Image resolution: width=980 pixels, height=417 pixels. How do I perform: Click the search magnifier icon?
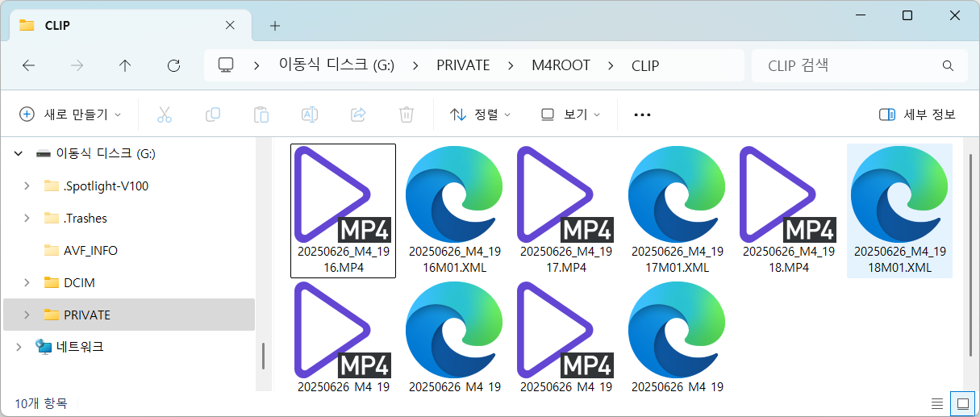tap(948, 65)
